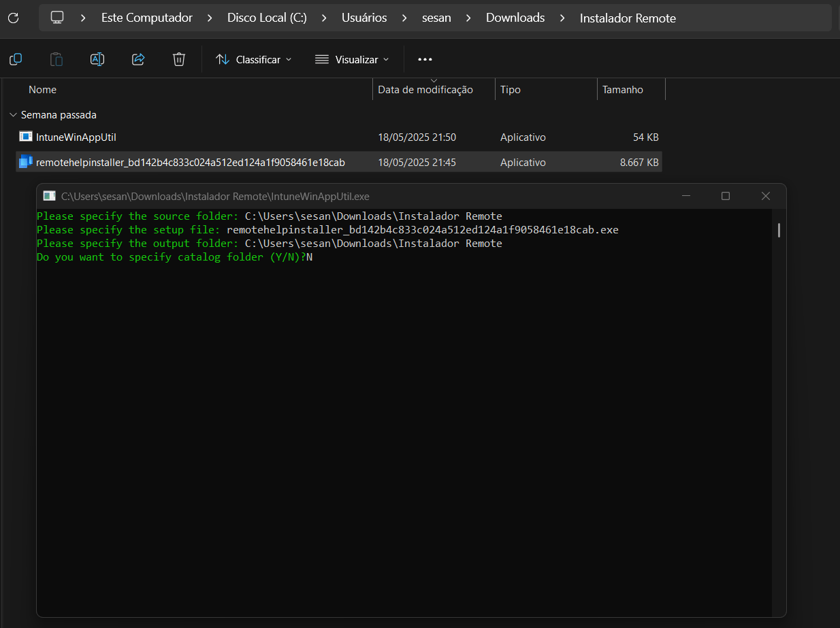Navigate to sesan breadcrumb
Viewport: 840px width, 628px height.
click(x=436, y=18)
